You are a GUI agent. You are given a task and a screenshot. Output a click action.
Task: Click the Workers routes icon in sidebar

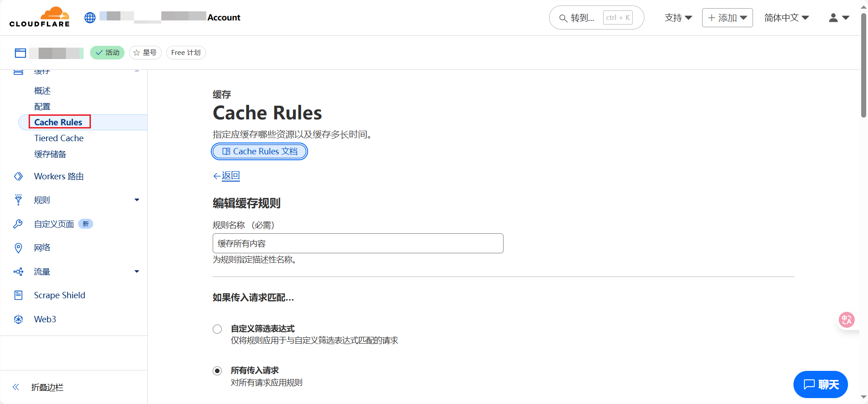18,176
